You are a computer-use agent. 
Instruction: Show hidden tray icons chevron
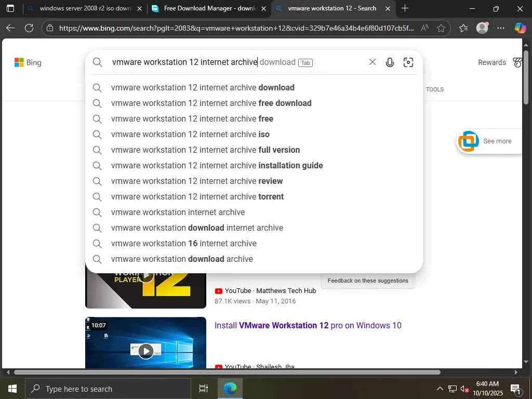(440, 389)
